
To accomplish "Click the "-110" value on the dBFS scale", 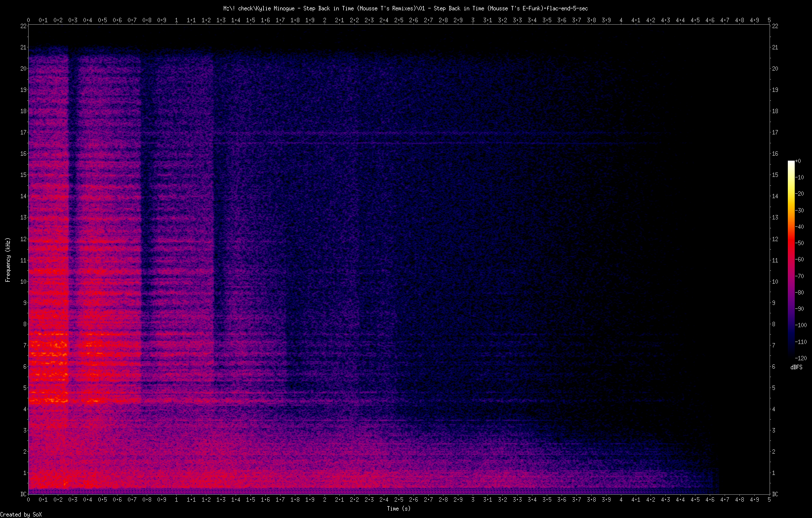I will pos(802,342).
